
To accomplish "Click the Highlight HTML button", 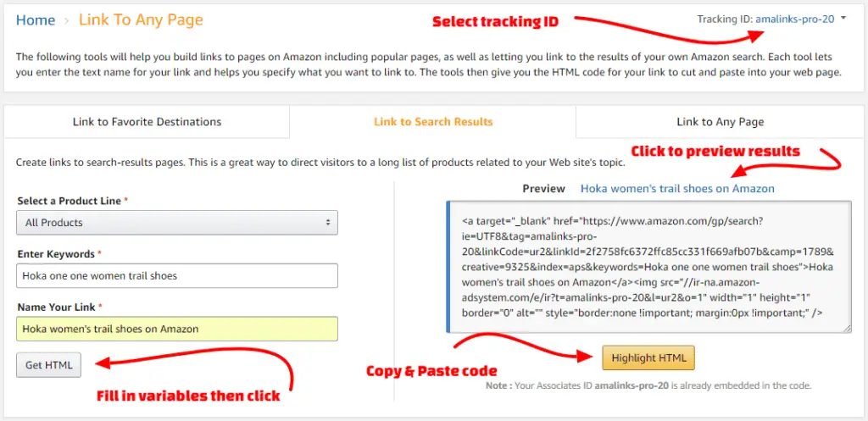I will coord(648,358).
